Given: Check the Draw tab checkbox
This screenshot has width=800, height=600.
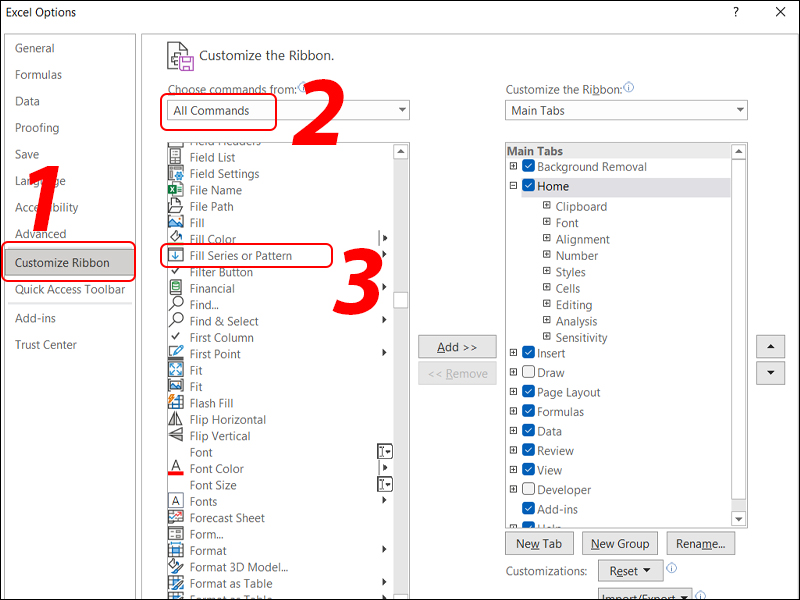Looking at the screenshot, I should pos(528,372).
